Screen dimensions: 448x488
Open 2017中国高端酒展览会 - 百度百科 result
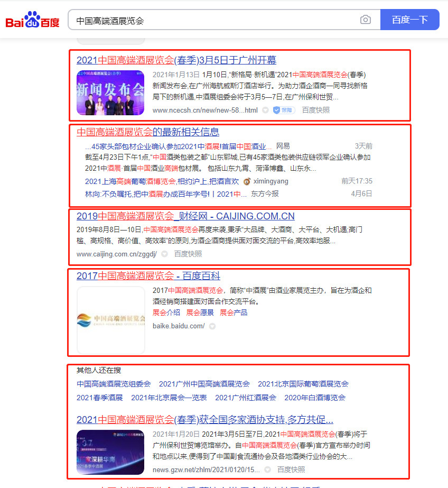tap(148, 276)
